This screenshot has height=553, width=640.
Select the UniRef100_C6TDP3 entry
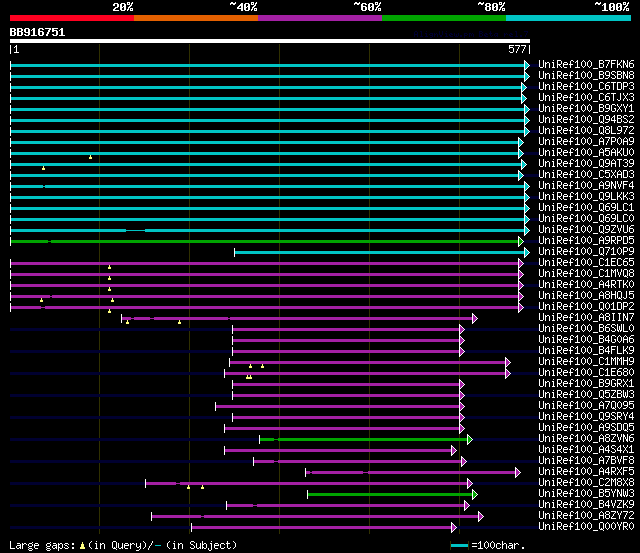point(586,87)
